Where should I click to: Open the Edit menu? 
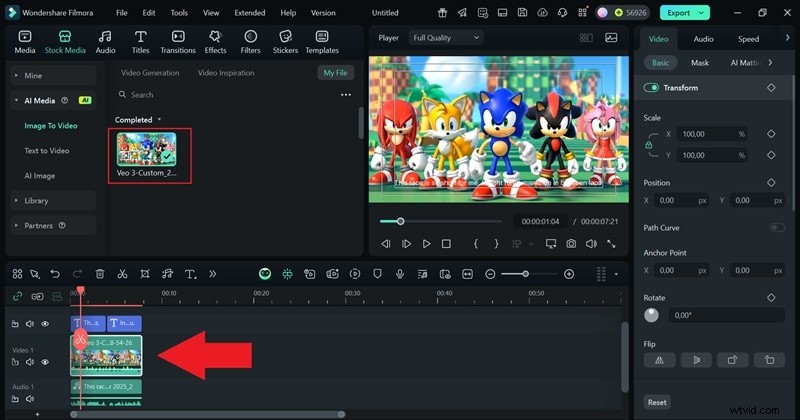pos(149,13)
